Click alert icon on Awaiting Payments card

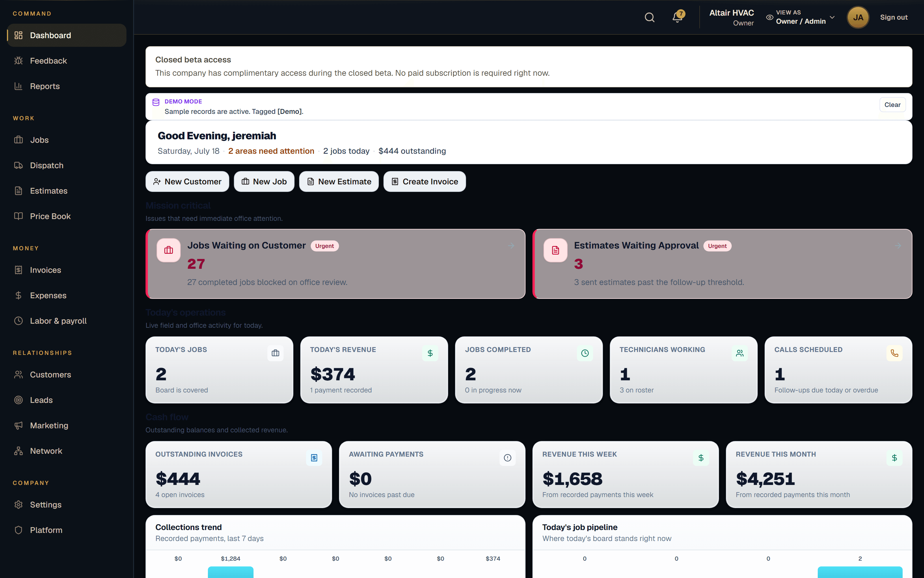click(x=507, y=458)
